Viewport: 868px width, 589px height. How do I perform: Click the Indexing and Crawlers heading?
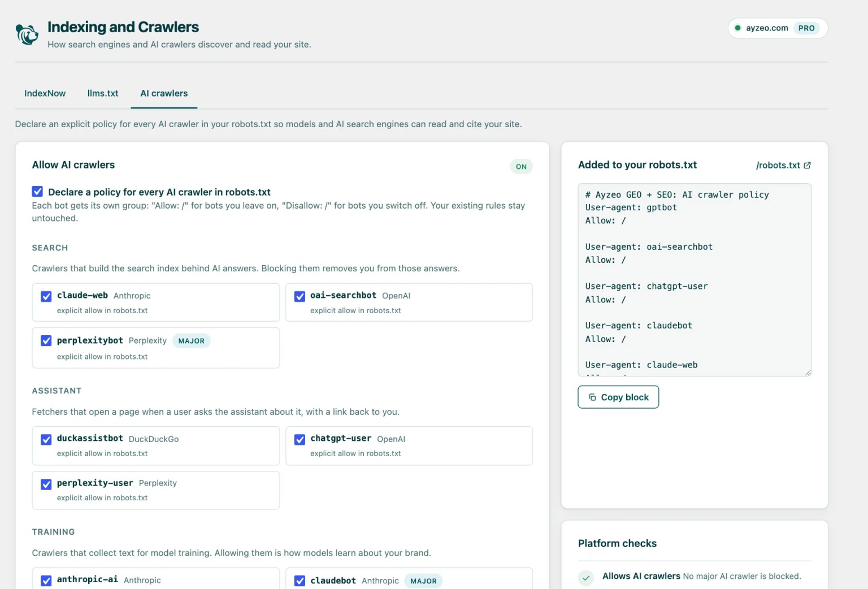click(x=123, y=27)
